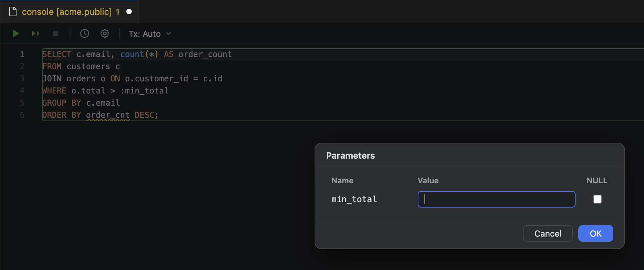The height and width of the screenshot is (270, 644).
Task: Select the console [acme.public] tab
Action: point(69,12)
